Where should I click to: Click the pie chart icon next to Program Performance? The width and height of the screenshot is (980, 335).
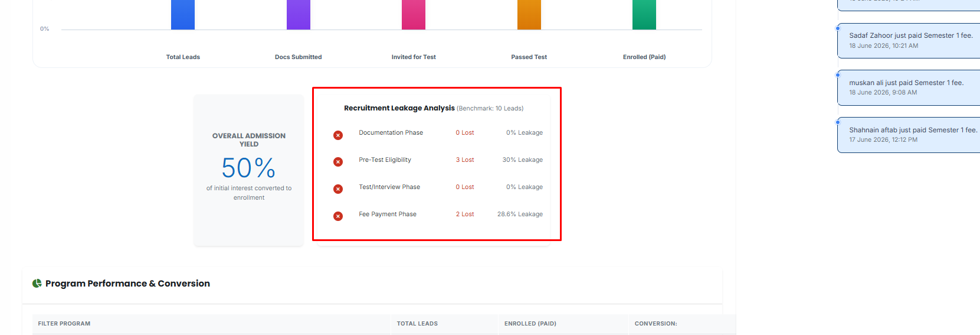[x=37, y=284]
